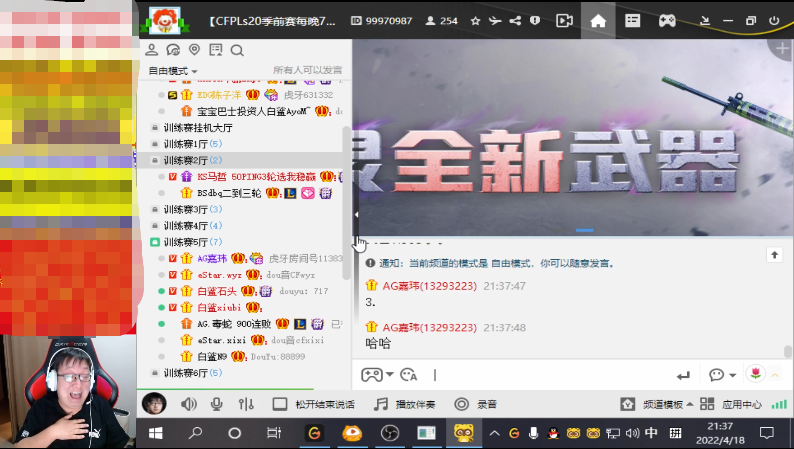Click the network signal strength indicator
Screen dimensions: 794x449
(x=779, y=404)
